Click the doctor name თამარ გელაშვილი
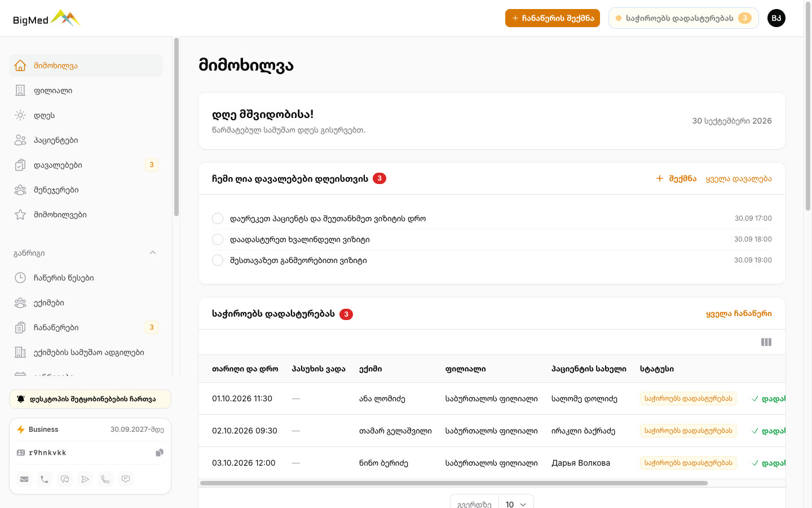The image size is (812, 508). coord(395,431)
